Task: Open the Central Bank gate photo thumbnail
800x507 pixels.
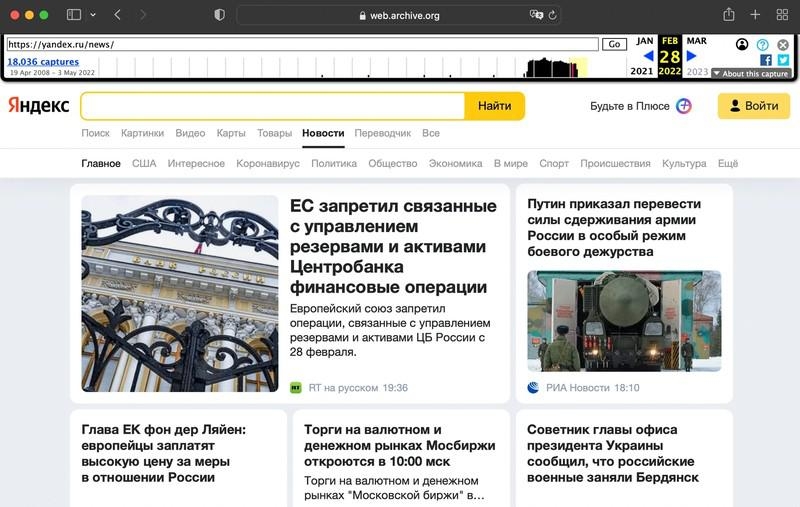Action: coord(180,293)
